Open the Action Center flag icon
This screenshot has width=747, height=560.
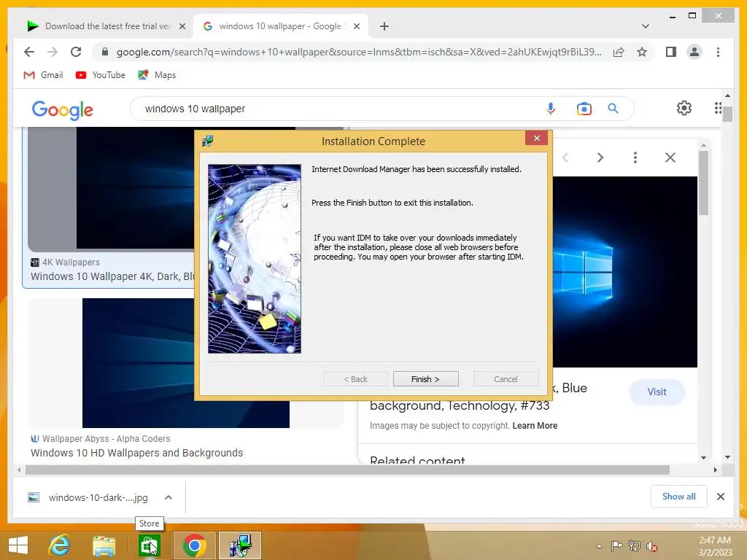616,546
